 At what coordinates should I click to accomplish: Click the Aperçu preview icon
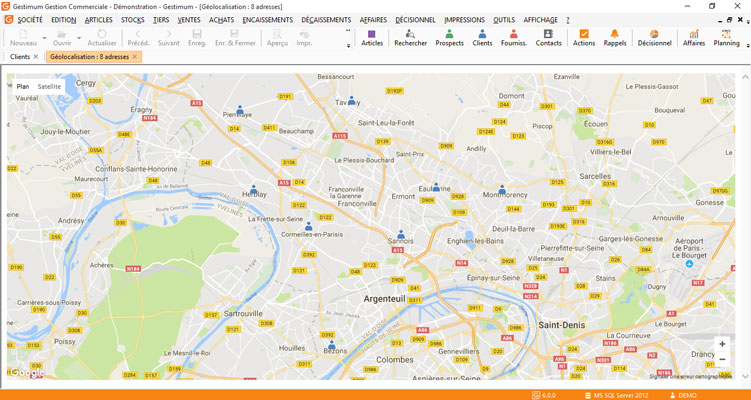tap(277, 38)
